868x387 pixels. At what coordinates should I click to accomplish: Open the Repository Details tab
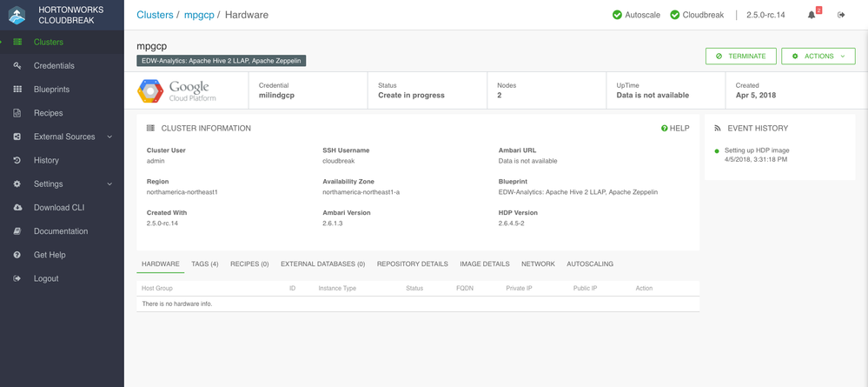pos(413,264)
